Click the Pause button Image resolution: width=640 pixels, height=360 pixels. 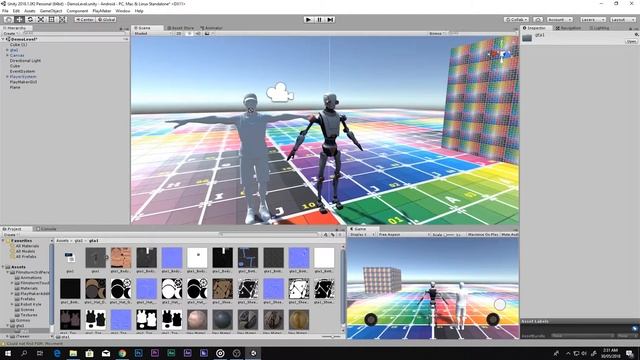pyautogui.click(x=320, y=19)
